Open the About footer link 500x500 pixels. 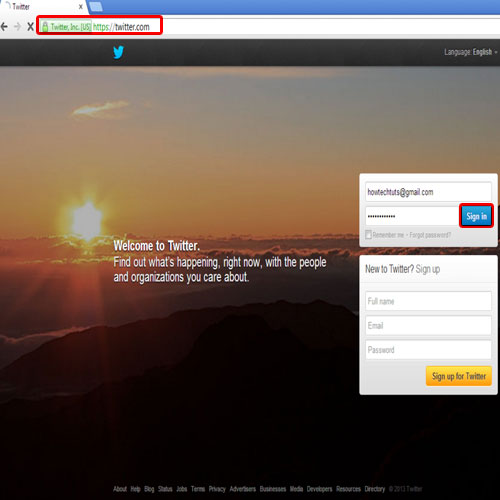[x=120, y=489]
